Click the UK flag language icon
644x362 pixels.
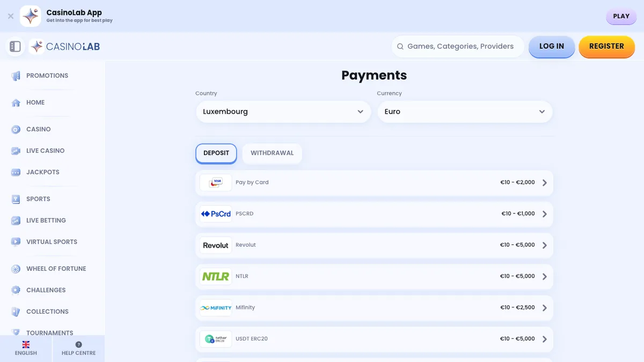[x=26, y=344]
